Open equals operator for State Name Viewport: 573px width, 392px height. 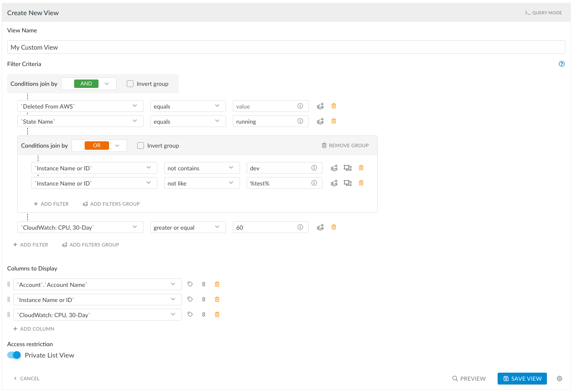[188, 121]
